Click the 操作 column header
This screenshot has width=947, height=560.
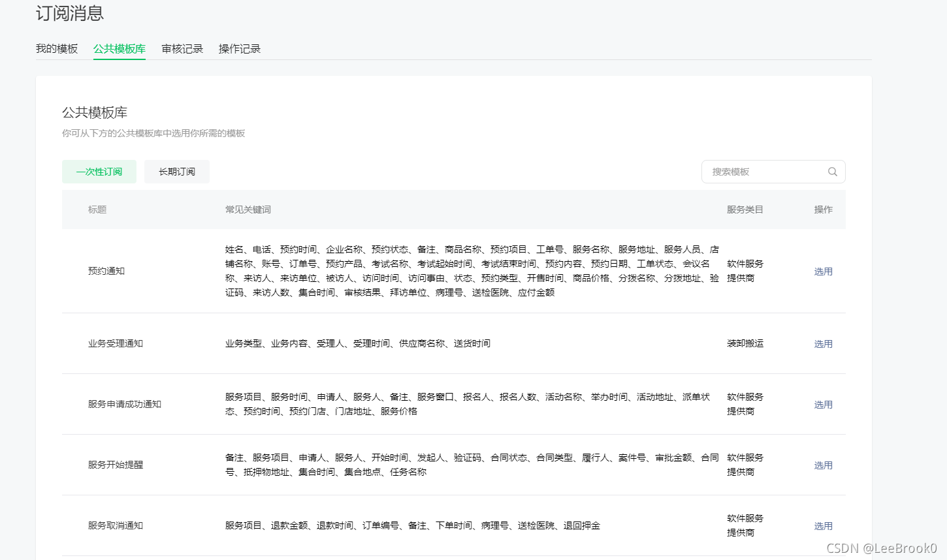click(823, 210)
